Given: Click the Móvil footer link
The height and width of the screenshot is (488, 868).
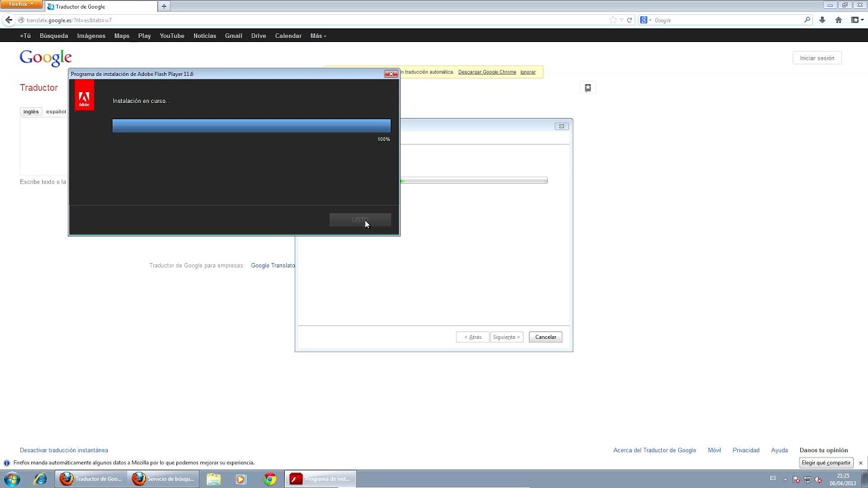Looking at the screenshot, I should (x=714, y=450).
